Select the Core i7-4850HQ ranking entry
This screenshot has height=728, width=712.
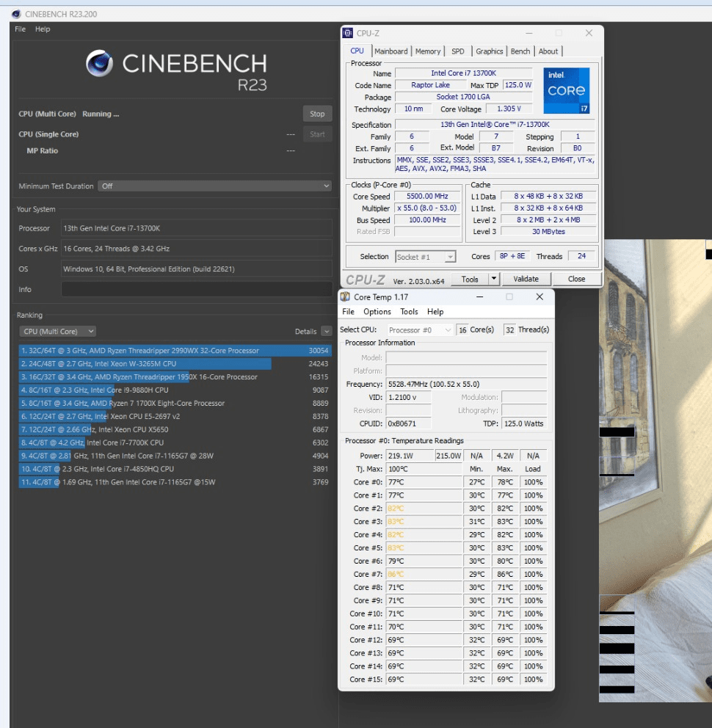175,469
